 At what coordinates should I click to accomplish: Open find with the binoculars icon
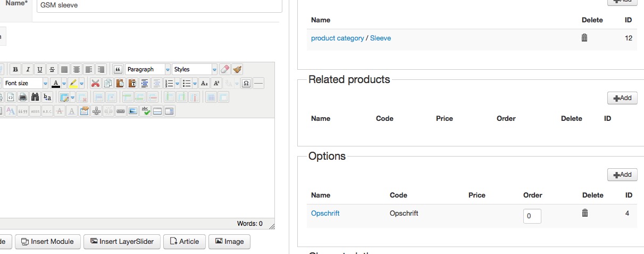click(35, 97)
